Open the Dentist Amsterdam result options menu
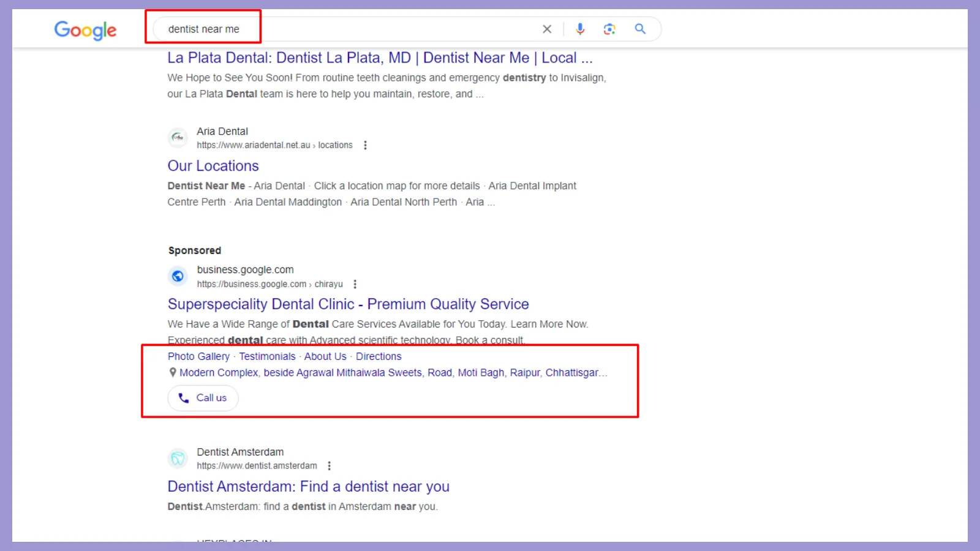This screenshot has width=980, height=551. tap(330, 466)
